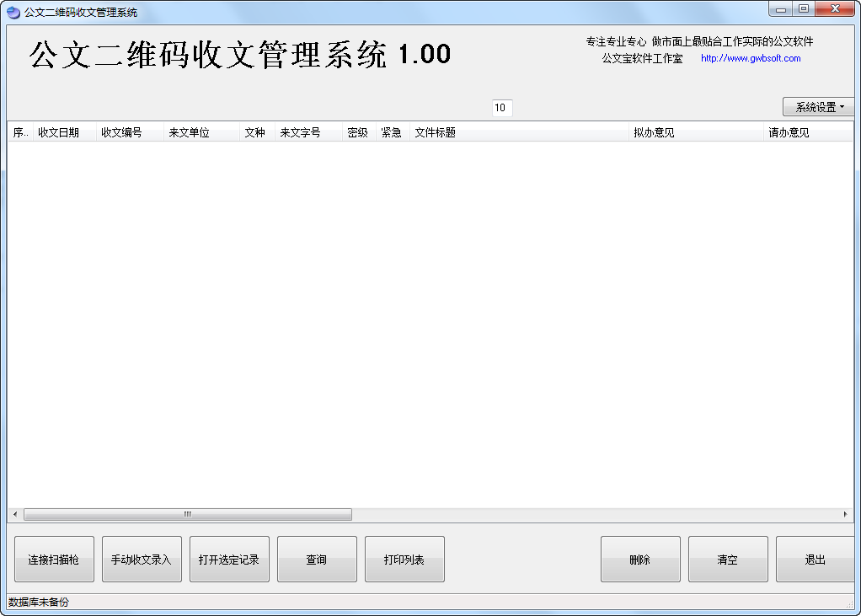Click the horizontal scrollbar thumb

point(188,514)
